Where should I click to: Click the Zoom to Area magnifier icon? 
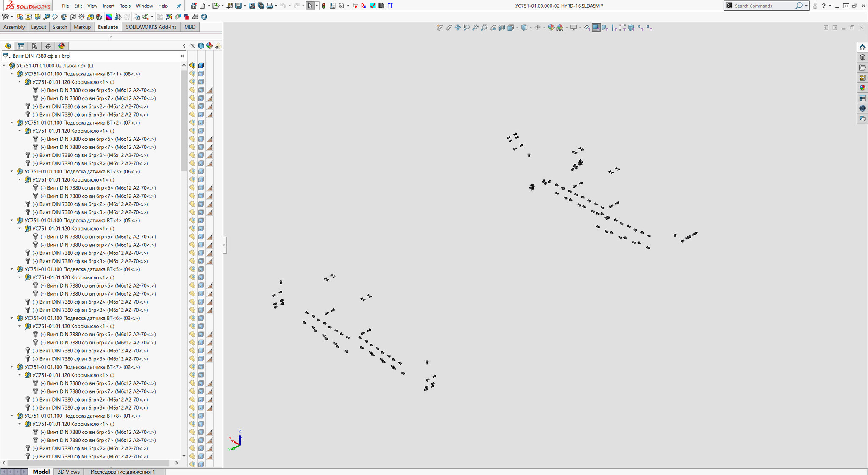tap(484, 28)
